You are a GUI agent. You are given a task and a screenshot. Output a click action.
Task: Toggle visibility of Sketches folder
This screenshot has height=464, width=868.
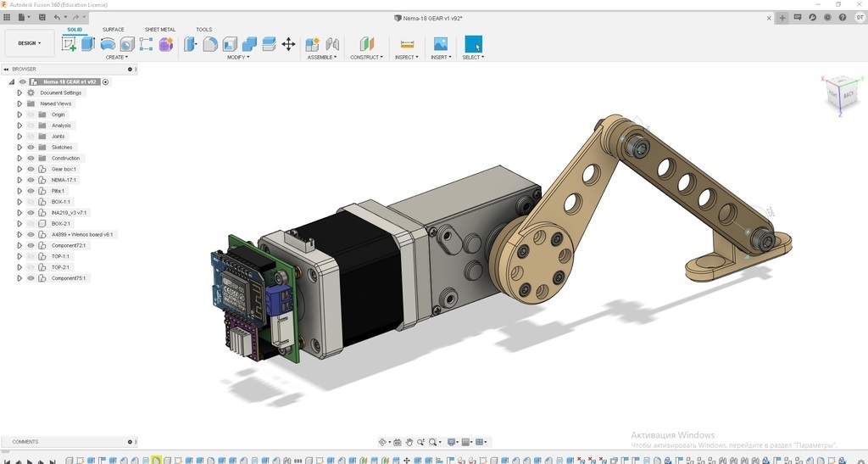tap(31, 148)
